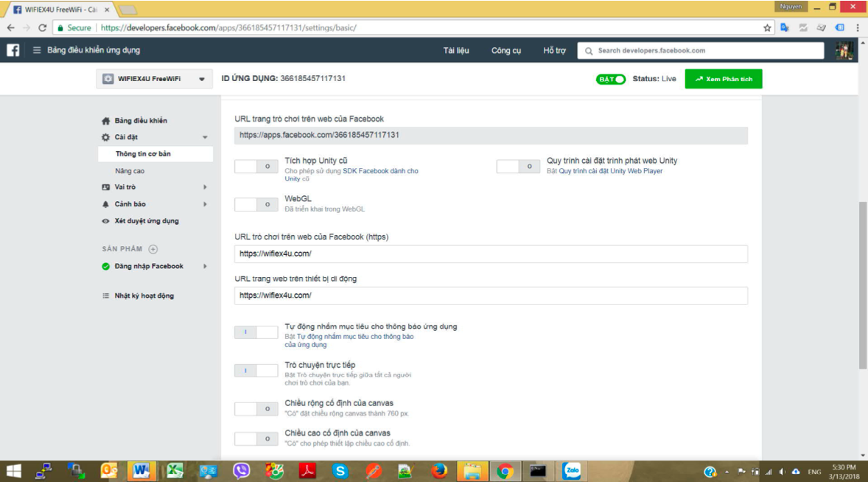
Task: Bookmark the page with the star icon
Action: 767,28
